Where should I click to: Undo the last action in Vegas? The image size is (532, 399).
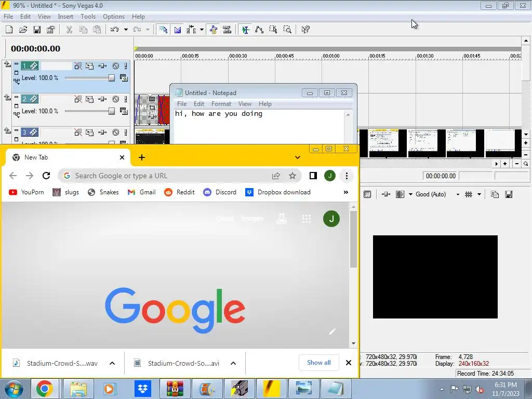pyautogui.click(x=115, y=30)
